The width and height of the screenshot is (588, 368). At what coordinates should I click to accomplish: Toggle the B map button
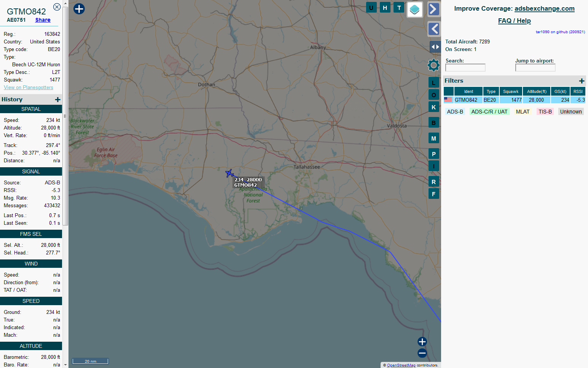pos(433,123)
